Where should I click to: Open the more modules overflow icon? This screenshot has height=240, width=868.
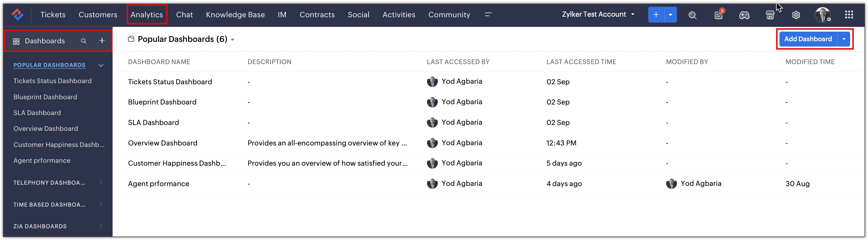pyautogui.click(x=488, y=14)
